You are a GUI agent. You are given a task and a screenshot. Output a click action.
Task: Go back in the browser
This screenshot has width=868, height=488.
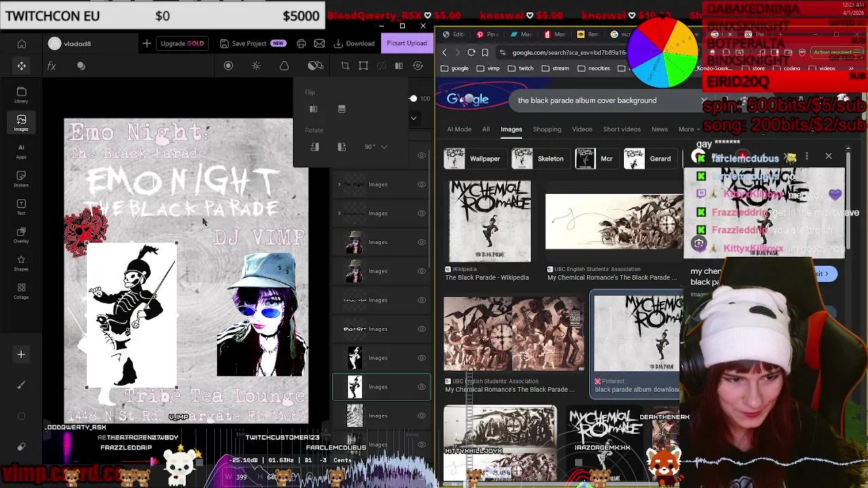(444, 52)
